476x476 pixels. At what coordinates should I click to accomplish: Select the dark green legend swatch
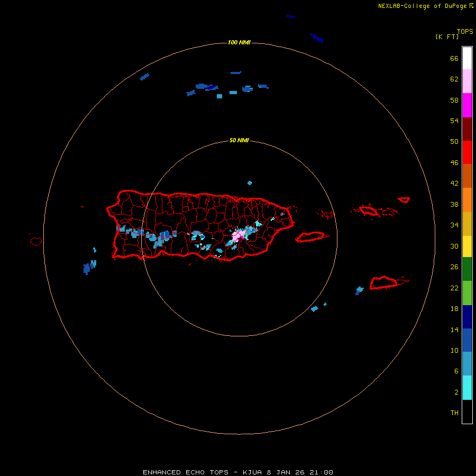point(467,269)
